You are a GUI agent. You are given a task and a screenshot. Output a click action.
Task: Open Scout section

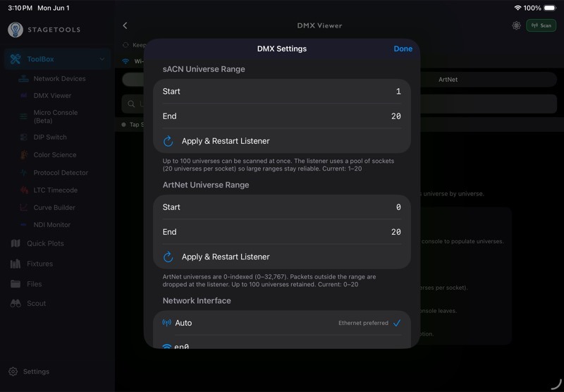pos(36,303)
